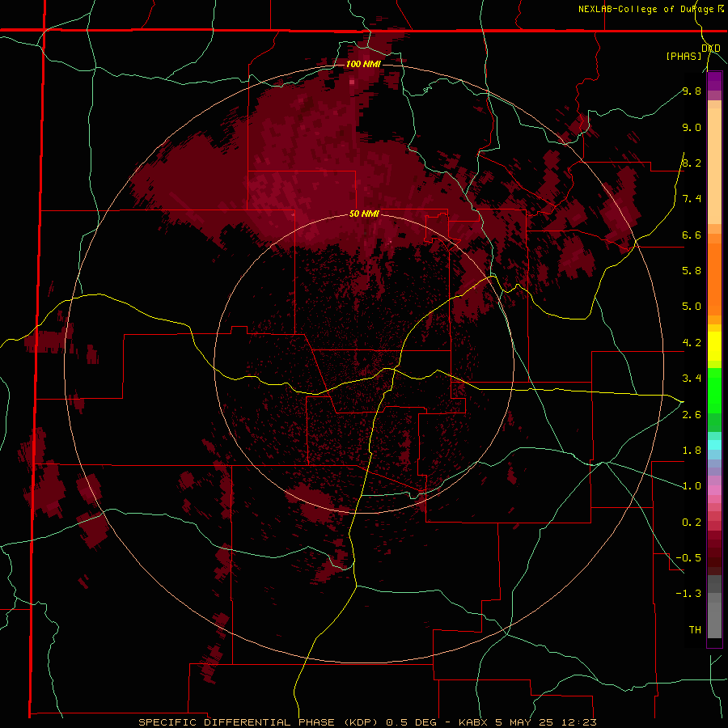This screenshot has width=728, height=728.
Task: Select the 1.0 legend value
Action: pos(692,486)
